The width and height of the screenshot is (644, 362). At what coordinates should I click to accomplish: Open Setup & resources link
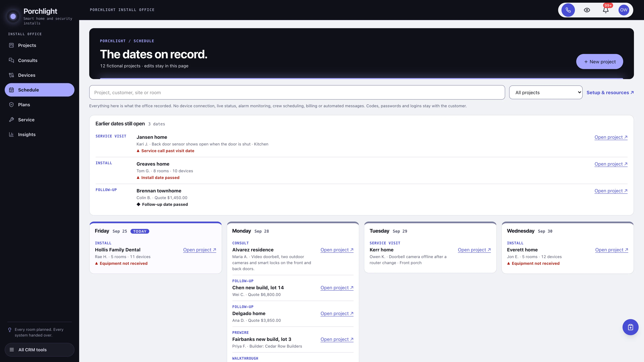tap(610, 93)
